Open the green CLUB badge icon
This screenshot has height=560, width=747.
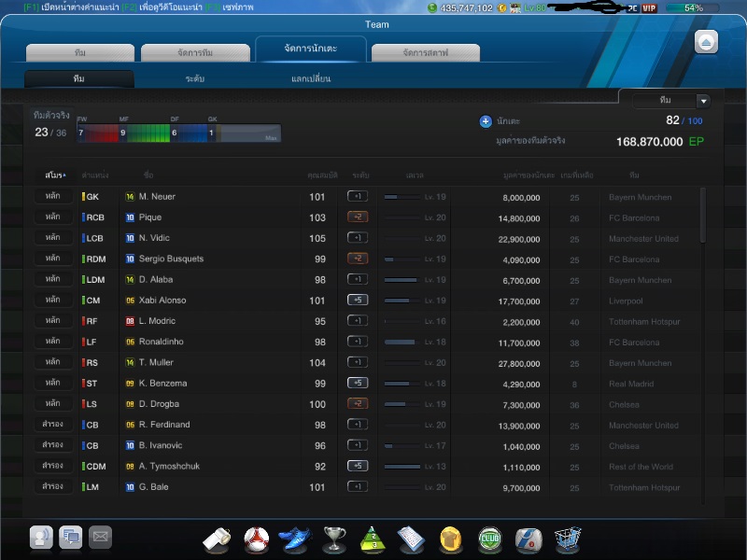point(489,540)
